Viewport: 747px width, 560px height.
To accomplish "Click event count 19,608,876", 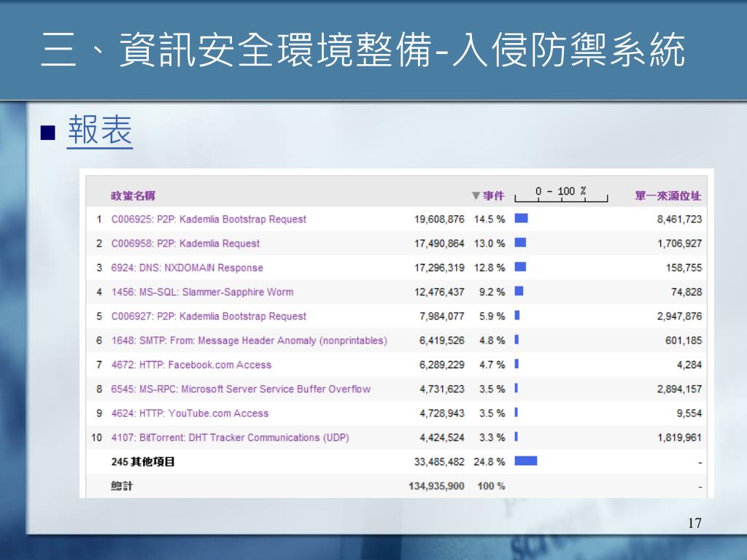I will click(x=438, y=219).
